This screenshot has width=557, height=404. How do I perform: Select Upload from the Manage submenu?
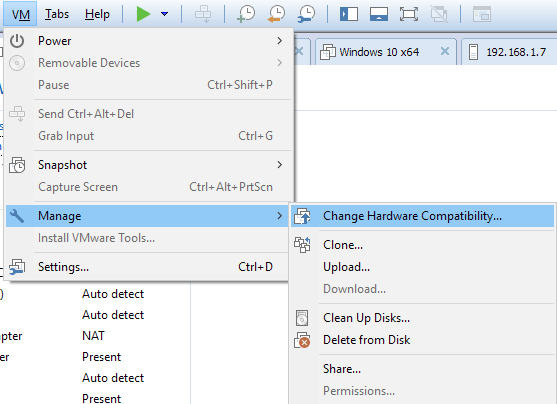422,267
